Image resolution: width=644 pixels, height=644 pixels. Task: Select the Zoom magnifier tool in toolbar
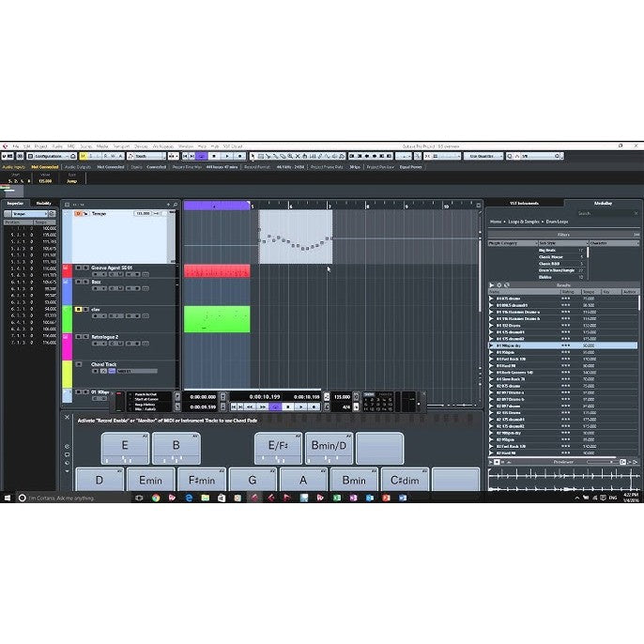pyautogui.click(x=290, y=156)
